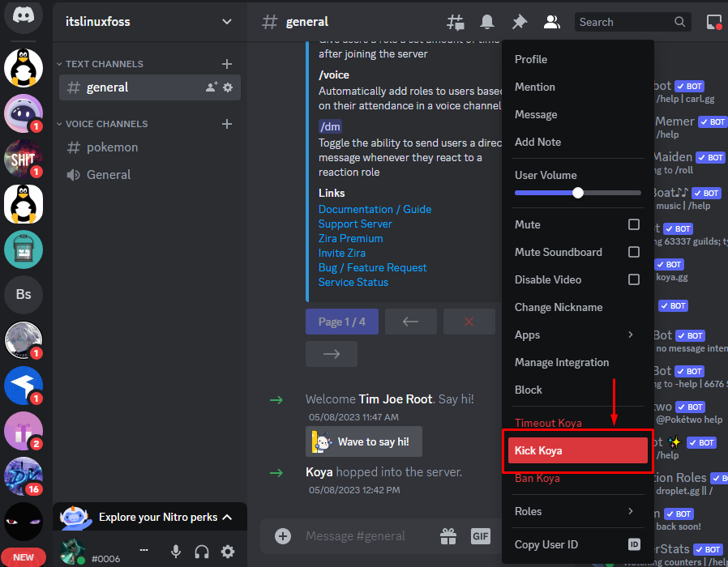The width and height of the screenshot is (728, 567).
Task: Open user settings gear icon
Action: [x=228, y=552]
